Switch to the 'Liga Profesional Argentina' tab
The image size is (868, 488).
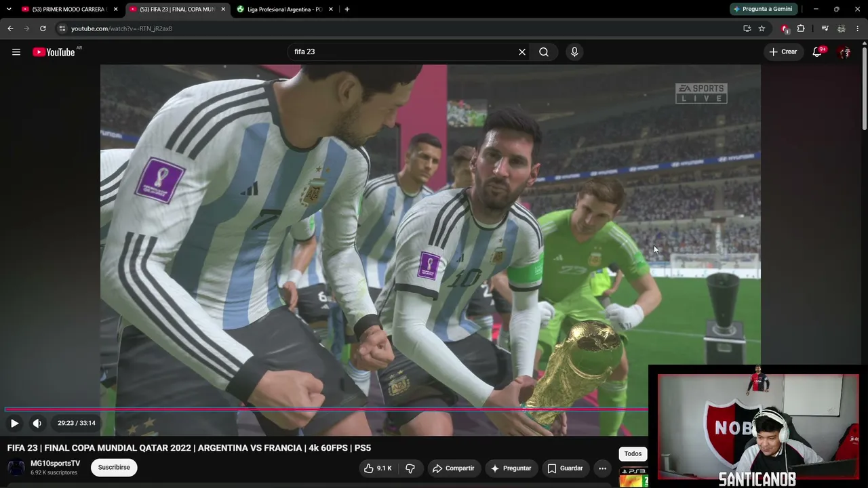pos(285,9)
